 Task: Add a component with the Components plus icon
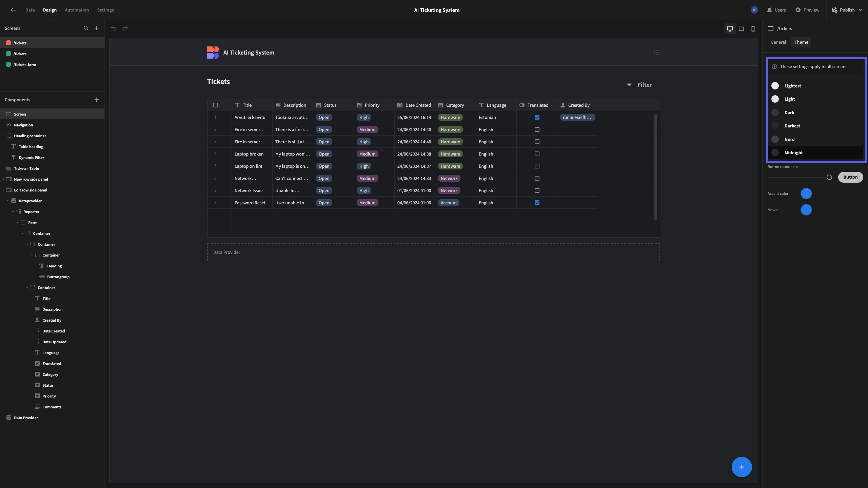point(97,100)
